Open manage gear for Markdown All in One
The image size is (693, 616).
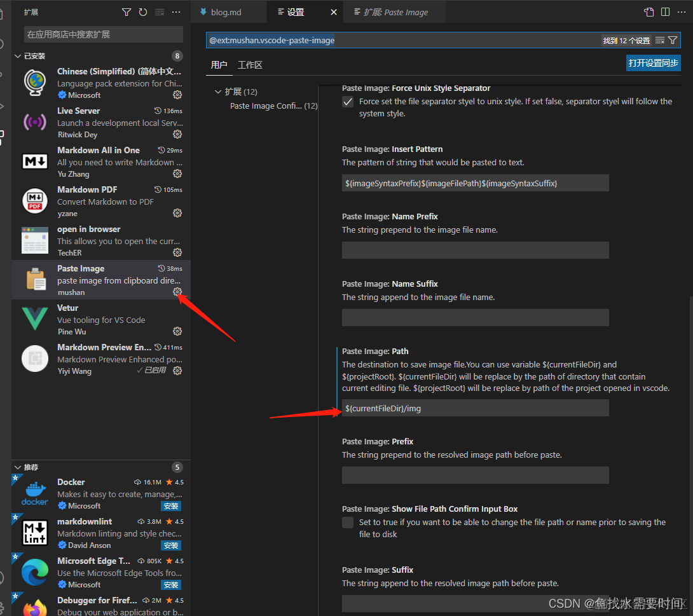177,174
